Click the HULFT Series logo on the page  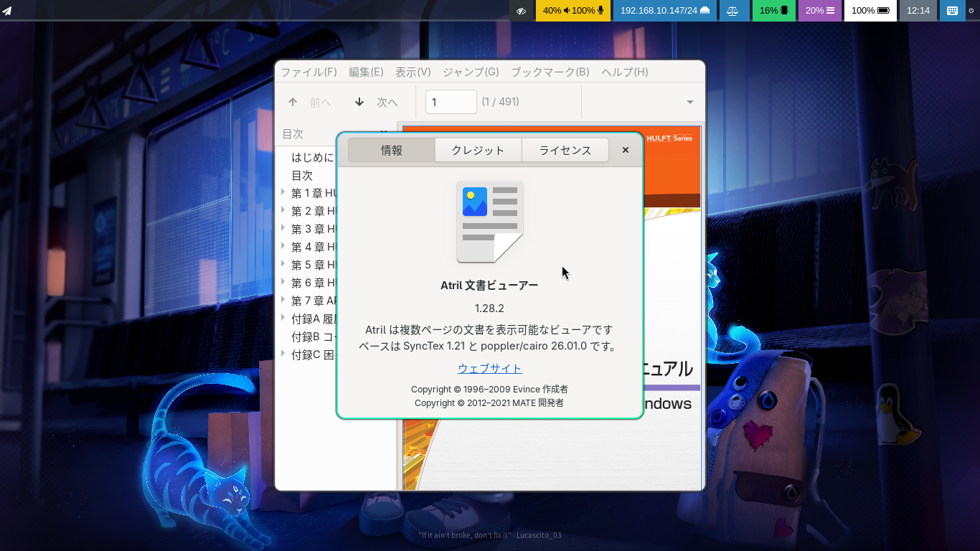point(669,138)
